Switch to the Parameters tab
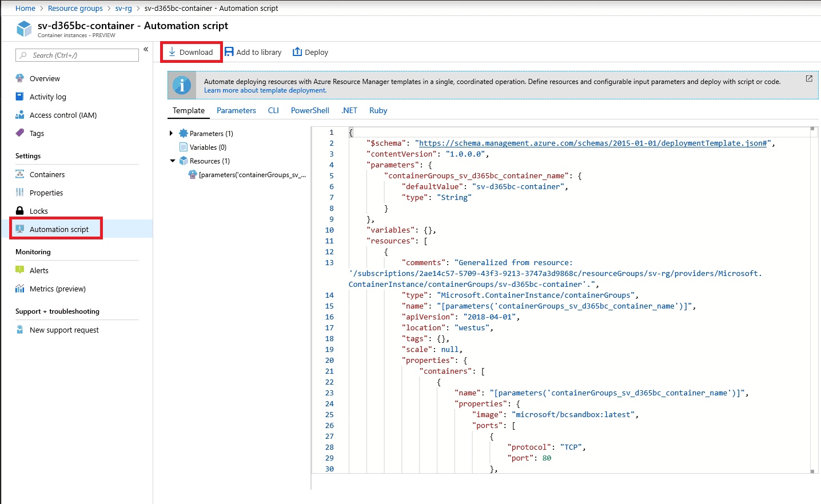Viewport: 821px width, 504px height. pyautogui.click(x=236, y=110)
